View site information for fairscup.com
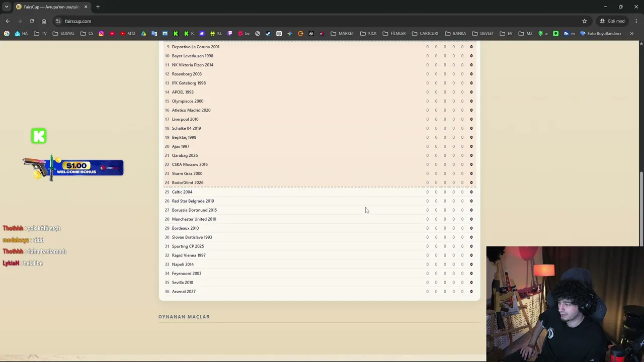The width and height of the screenshot is (644, 362). [58, 21]
